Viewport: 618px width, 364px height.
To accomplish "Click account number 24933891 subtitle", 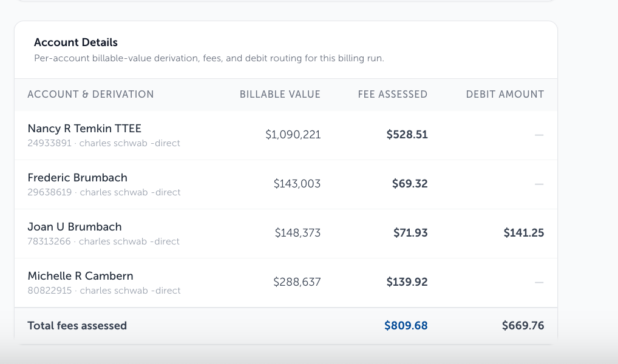I will click(x=104, y=143).
